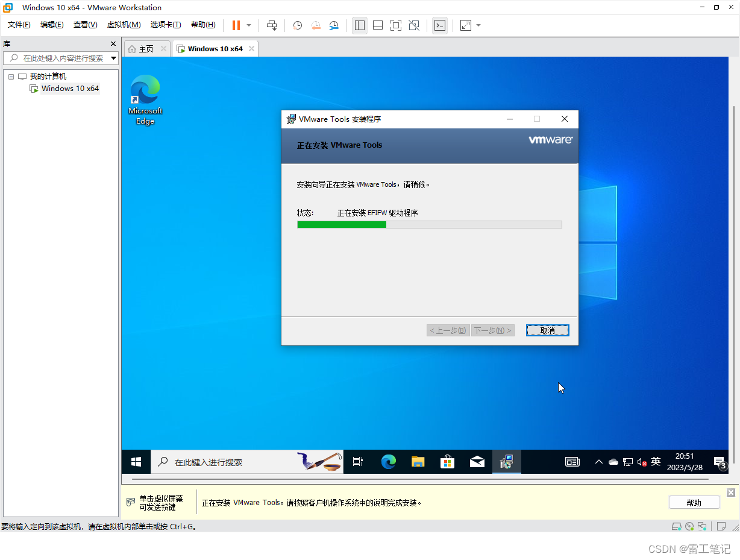Screen dimensions: 740x560
Task: Expand the stretch guest dropdown arrow
Action: pyautogui.click(x=478, y=25)
